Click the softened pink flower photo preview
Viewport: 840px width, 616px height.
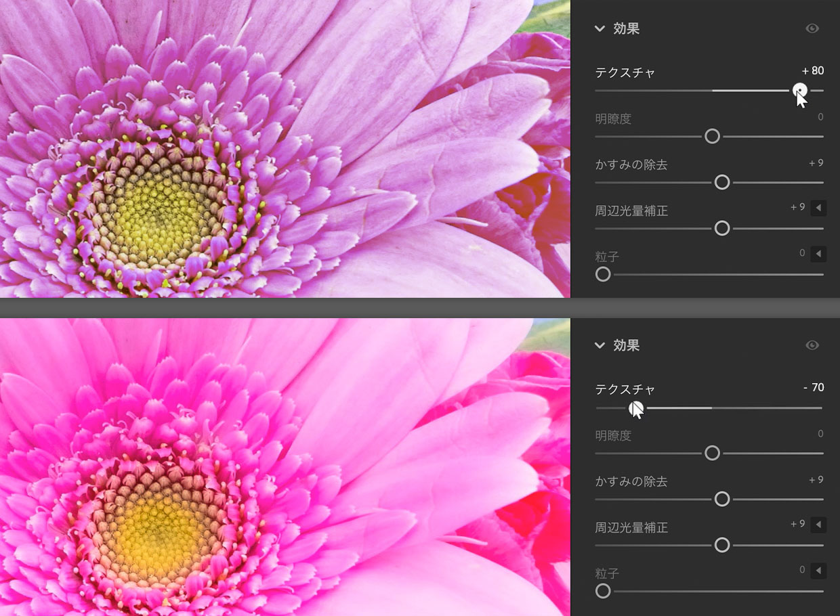coord(285,467)
